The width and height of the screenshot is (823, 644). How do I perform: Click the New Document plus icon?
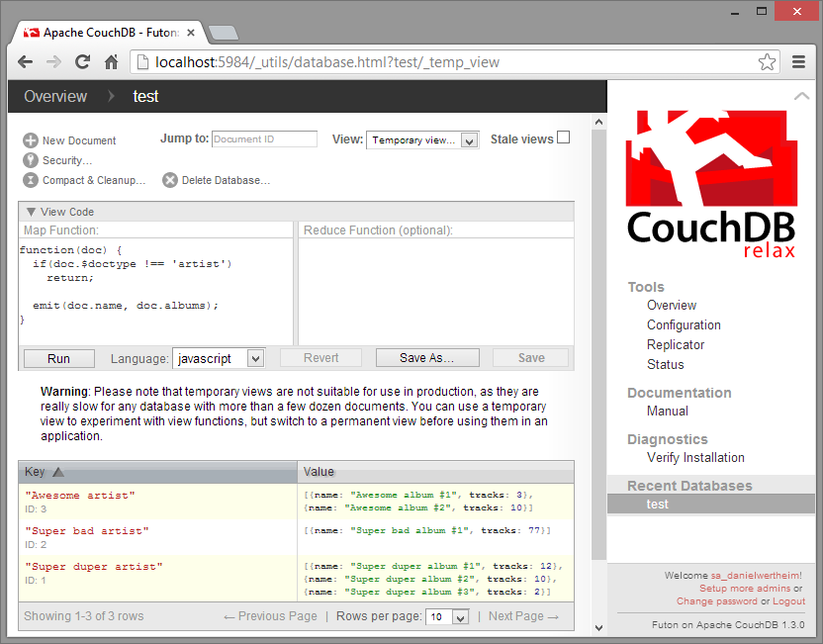click(x=31, y=140)
